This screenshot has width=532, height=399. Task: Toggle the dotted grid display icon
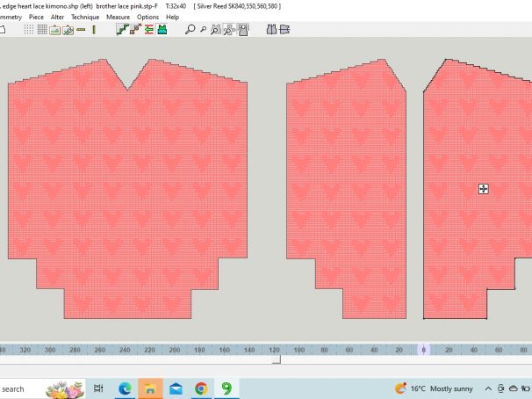pyautogui.click(x=29, y=29)
